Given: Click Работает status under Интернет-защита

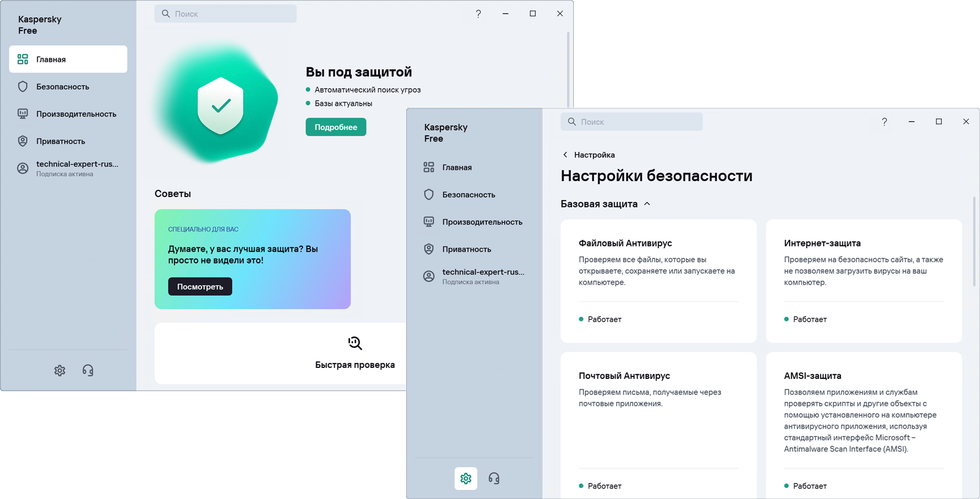Looking at the screenshot, I should pyautogui.click(x=805, y=319).
